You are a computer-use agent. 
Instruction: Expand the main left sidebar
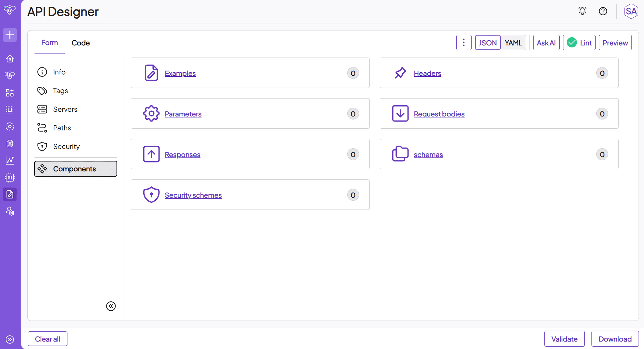pyautogui.click(x=10, y=339)
